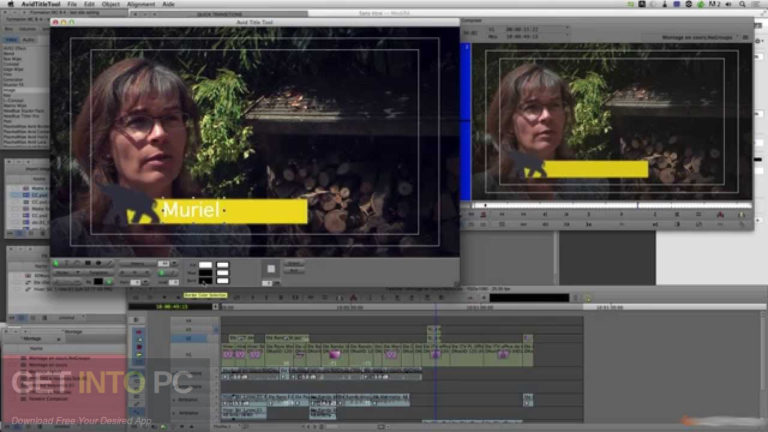
Task: Open the point size dropdown arrow
Action: 174,264
